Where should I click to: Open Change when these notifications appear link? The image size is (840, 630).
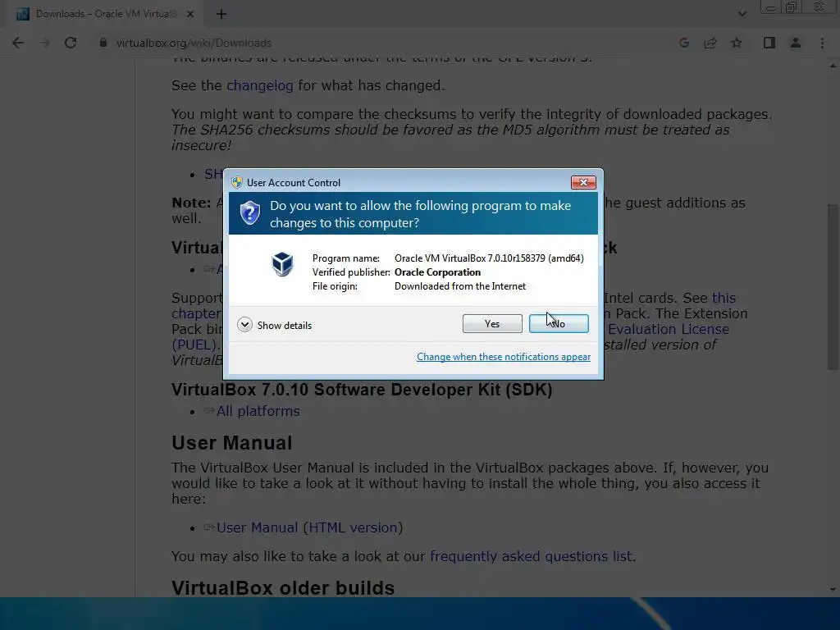504,357
